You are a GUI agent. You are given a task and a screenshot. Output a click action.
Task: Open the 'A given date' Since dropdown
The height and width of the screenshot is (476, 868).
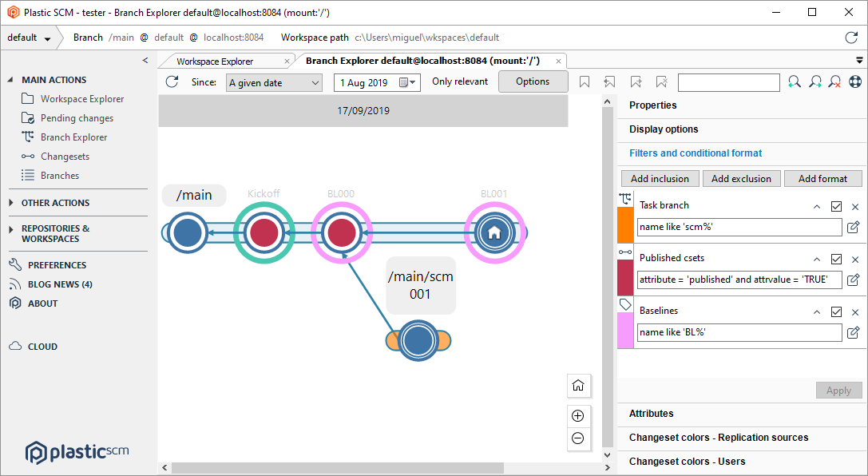point(274,82)
